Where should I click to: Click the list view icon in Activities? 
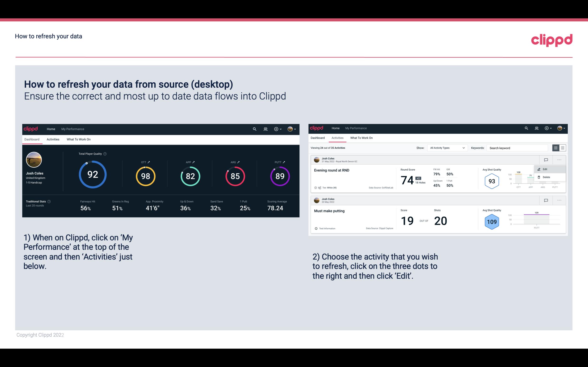click(556, 148)
